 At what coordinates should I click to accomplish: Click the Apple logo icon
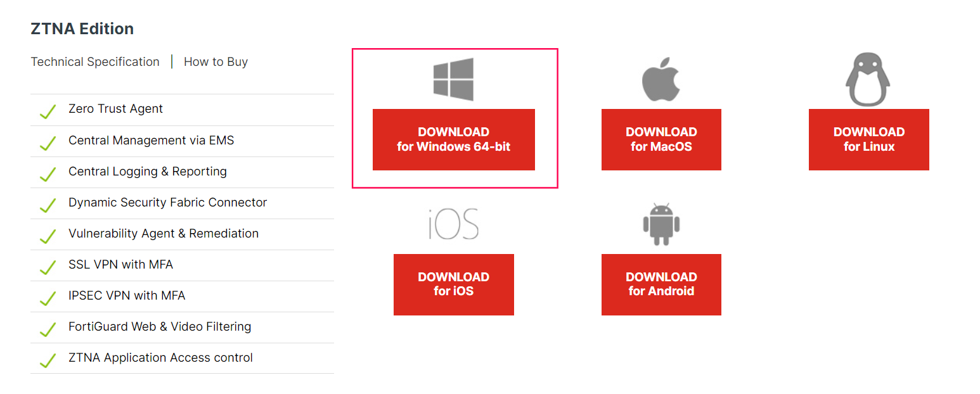(x=661, y=79)
